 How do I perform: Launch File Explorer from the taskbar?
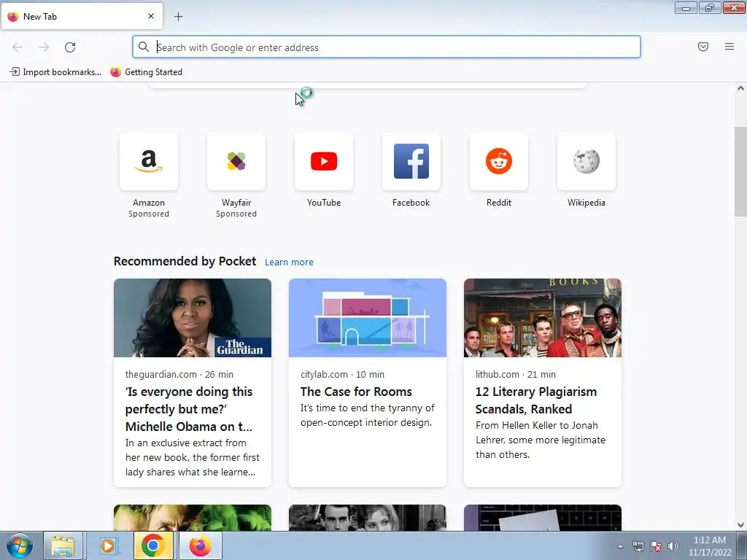click(x=63, y=545)
